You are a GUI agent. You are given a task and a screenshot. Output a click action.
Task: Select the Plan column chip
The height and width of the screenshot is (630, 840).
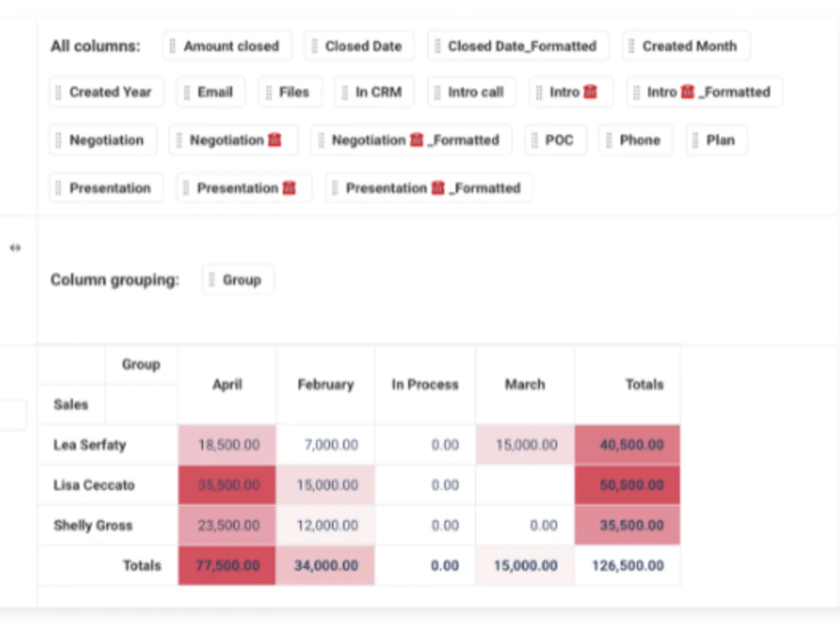click(717, 140)
